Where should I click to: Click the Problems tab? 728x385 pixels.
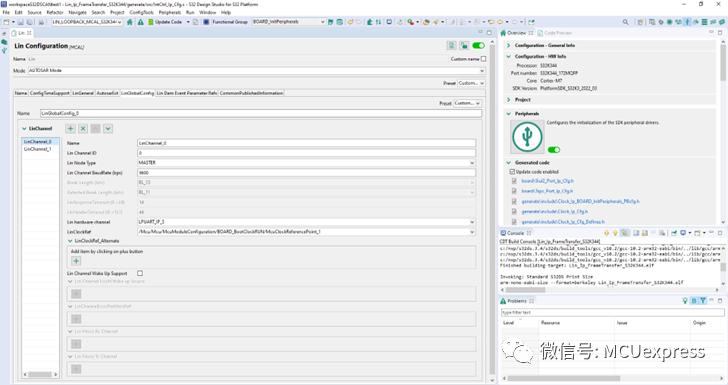[x=517, y=301]
